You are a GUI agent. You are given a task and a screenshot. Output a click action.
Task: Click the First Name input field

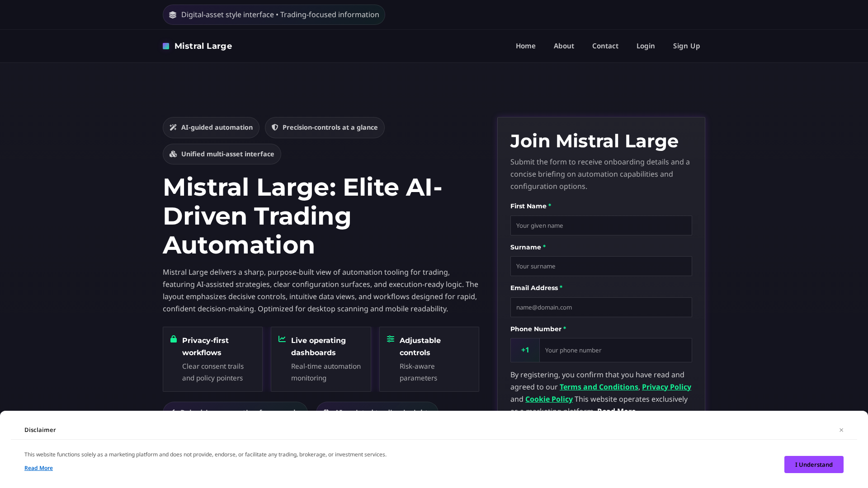click(601, 225)
